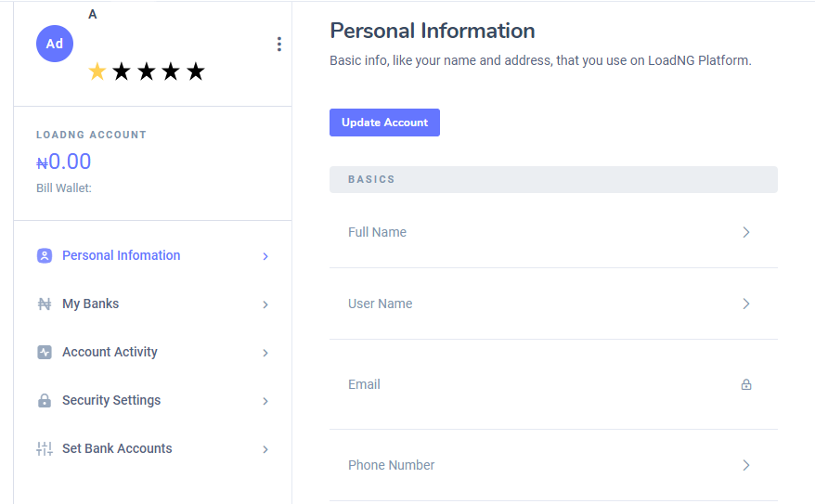Open the Security Settings menu item
The height and width of the screenshot is (504, 815).
pyautogui.click(x=153, y=401)
